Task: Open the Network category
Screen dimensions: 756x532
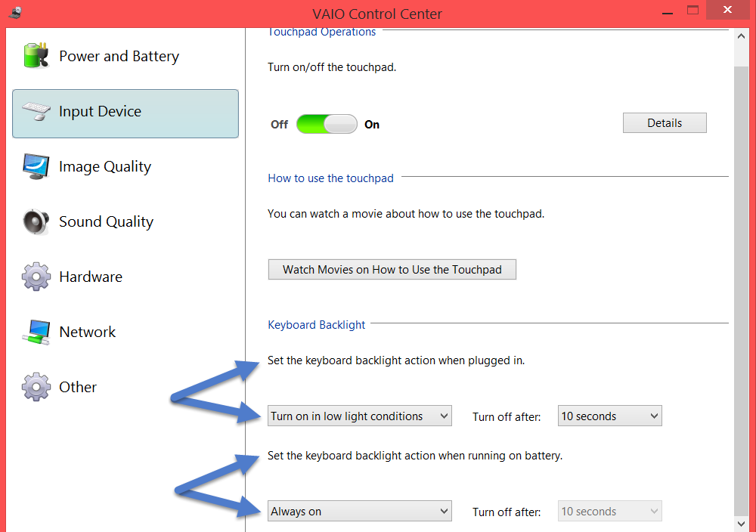Action: click(x=125, y=332)
